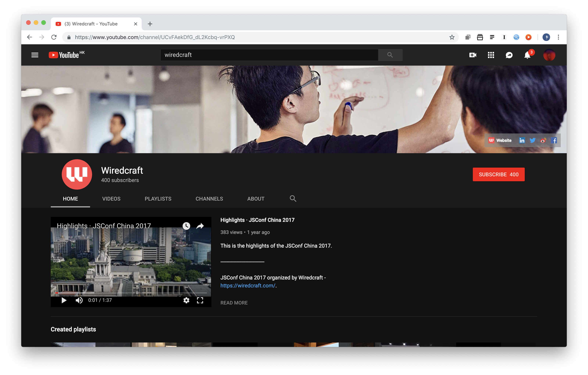Open notifications bell with 3 badge

click(x=527, y=55)
